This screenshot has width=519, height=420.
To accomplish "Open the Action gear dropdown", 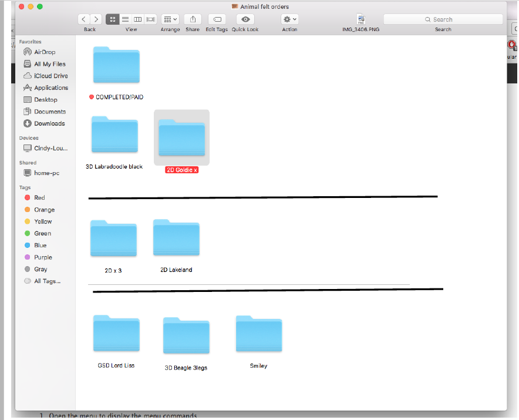I will click(x=289, y=19).
